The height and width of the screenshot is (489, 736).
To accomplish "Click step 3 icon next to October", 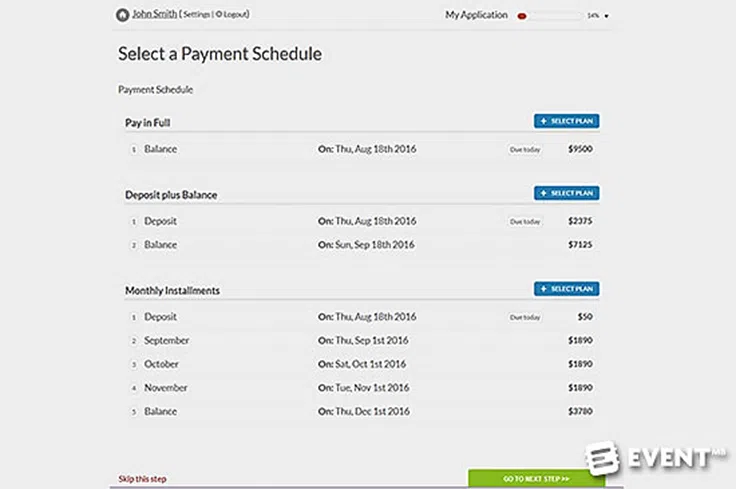I will [x=132, y=364].
